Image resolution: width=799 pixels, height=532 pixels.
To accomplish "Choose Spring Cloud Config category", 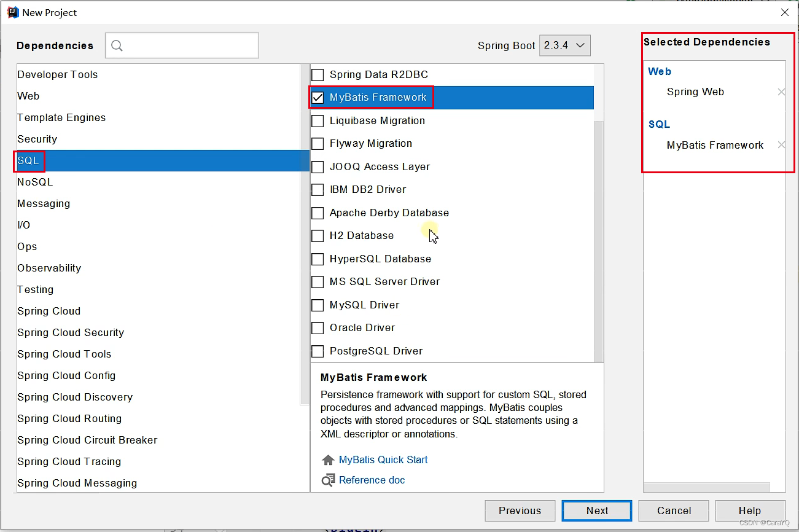I will tap(158, 376).
